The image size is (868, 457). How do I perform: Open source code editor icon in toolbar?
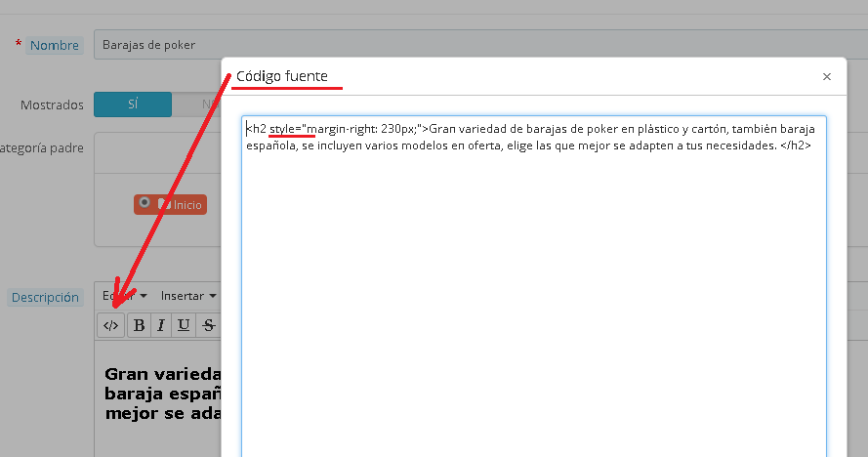[110, 325]
